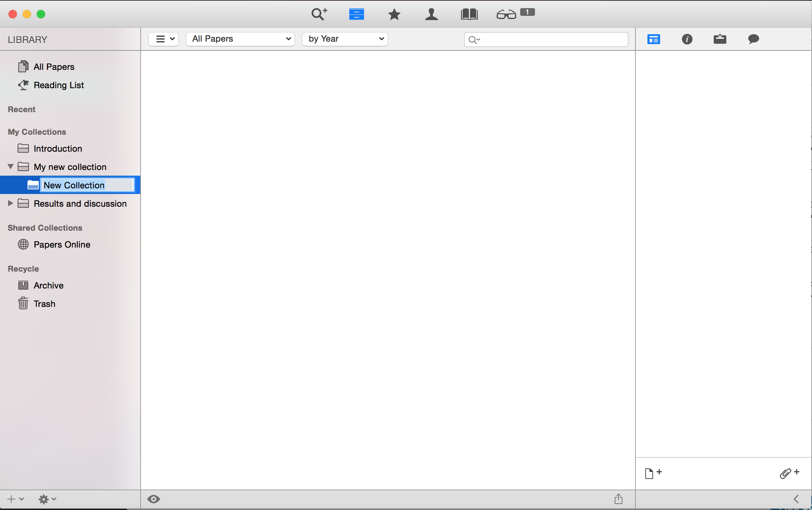The width and height of the screenshot is (812, 510).
Task: Attach a supplemental file with paperclip
Action: pyautogui.click(x=789, y=473)
